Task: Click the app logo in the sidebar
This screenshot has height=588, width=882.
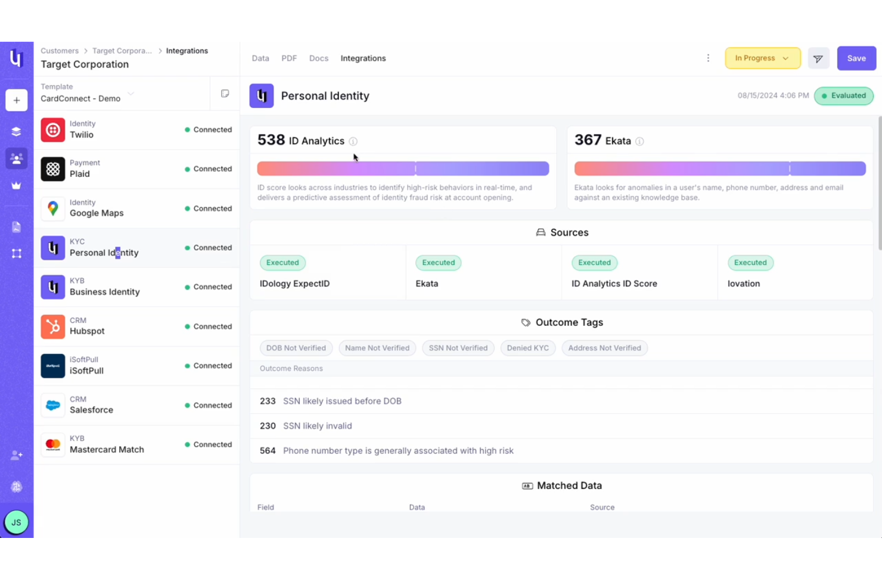Action: [x=17, y=58]
